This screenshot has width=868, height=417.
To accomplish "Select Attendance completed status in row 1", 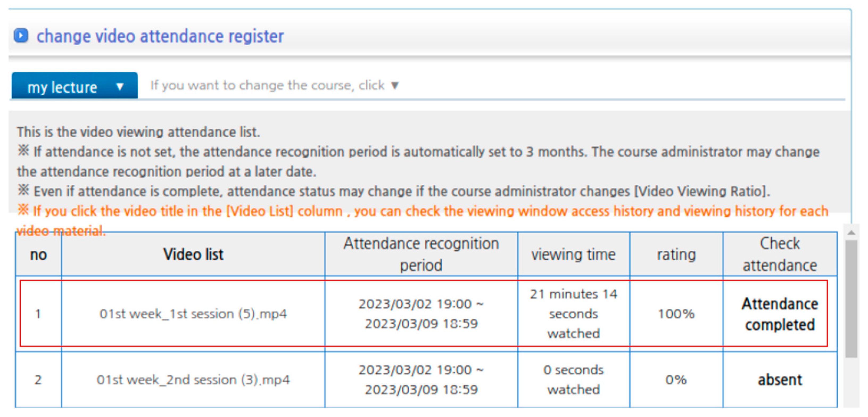I will click(x=780, y=314).
